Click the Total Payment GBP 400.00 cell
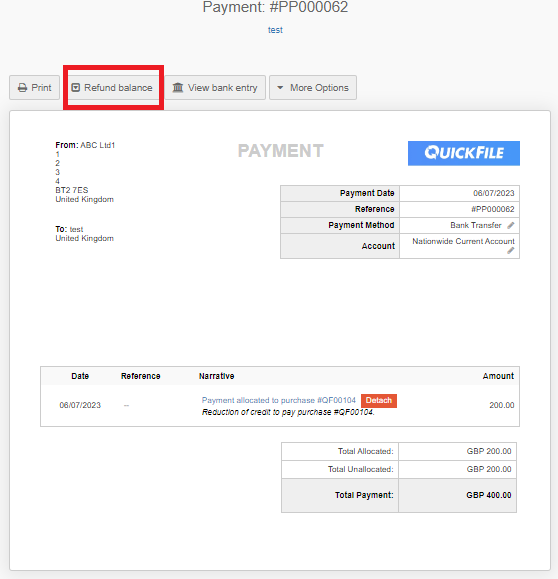 point(457,496)
